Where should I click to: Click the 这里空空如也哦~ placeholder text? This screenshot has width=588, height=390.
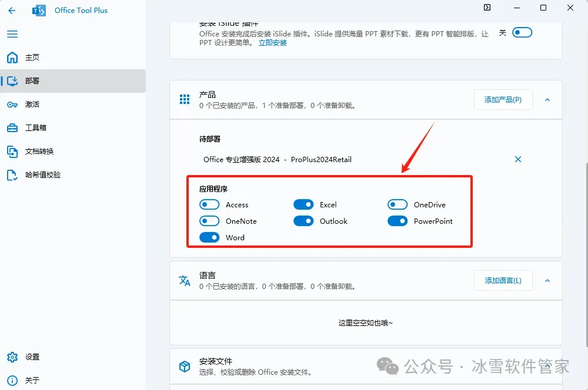pos(366,323)
